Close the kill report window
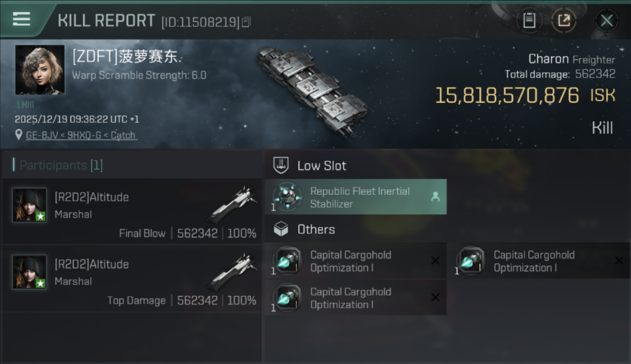This screenshot has width=631, height=364. tap(606, 20)
